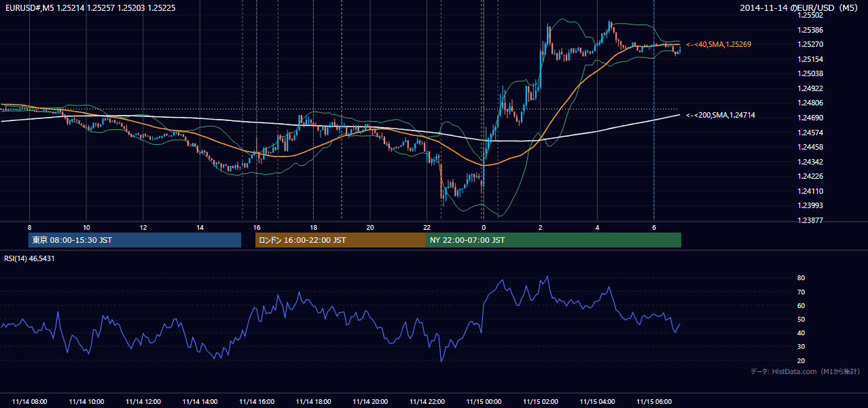Click price axis value 1.24226
This screenshot has width=868, height=408.
pyautogui.click(x=811, y=176)
